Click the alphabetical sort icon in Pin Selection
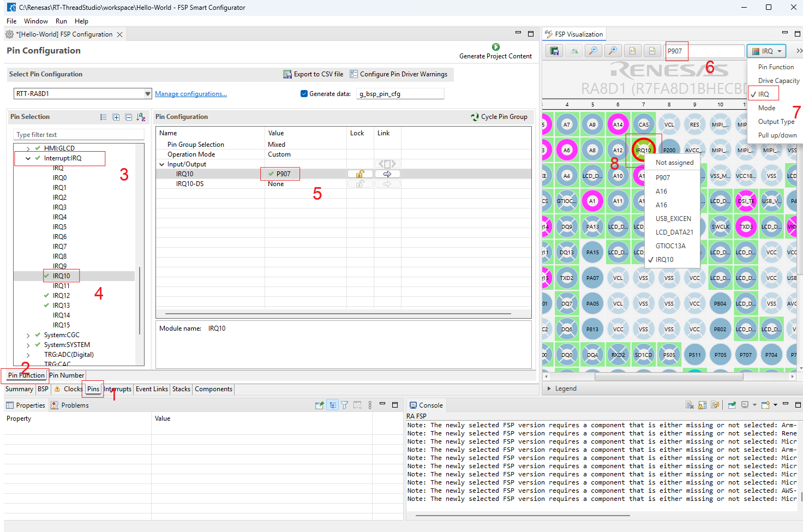The height and width of the screenshot is (532, 803). (x=141, y=117)
